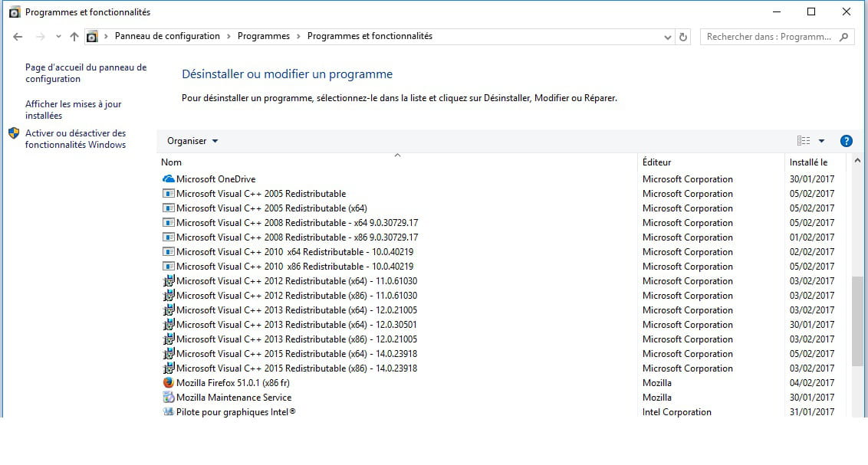Viewport: 868px width, 465px height.
Task: Open the Organiser dropdown menu
Action: (192, 141)
